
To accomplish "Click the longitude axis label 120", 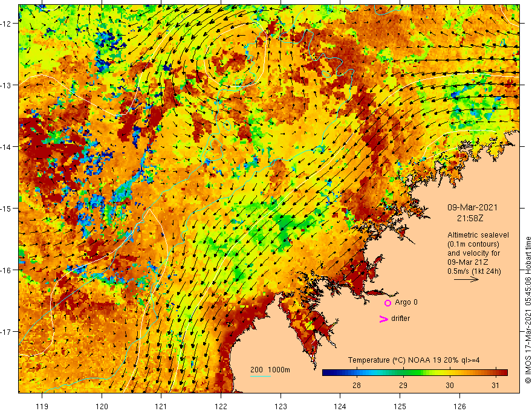I will click(x=102, y=406).
